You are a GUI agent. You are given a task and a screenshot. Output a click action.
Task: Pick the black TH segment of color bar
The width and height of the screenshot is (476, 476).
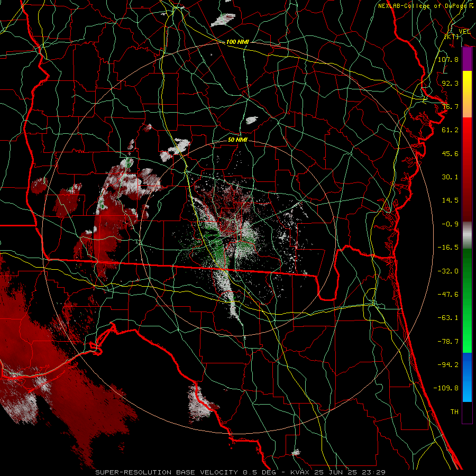click(467, 413)
